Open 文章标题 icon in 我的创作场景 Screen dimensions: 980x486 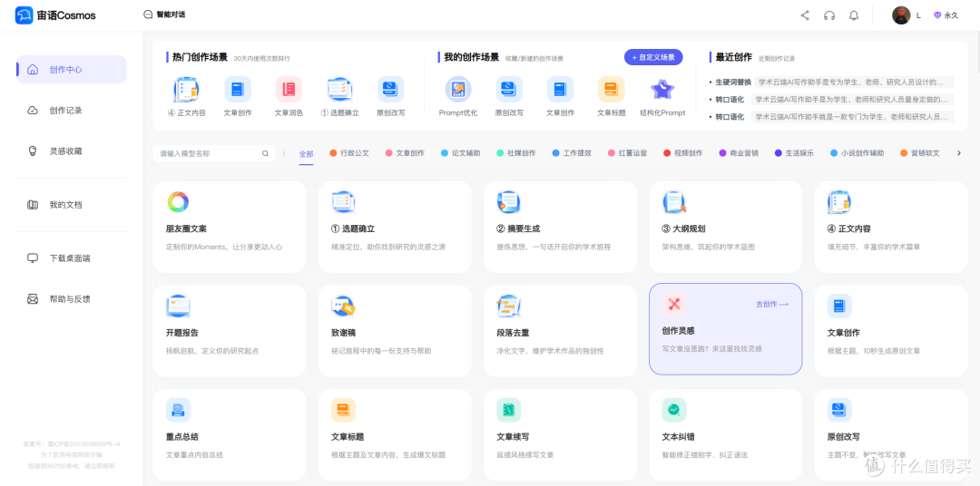tap(612, 90)
